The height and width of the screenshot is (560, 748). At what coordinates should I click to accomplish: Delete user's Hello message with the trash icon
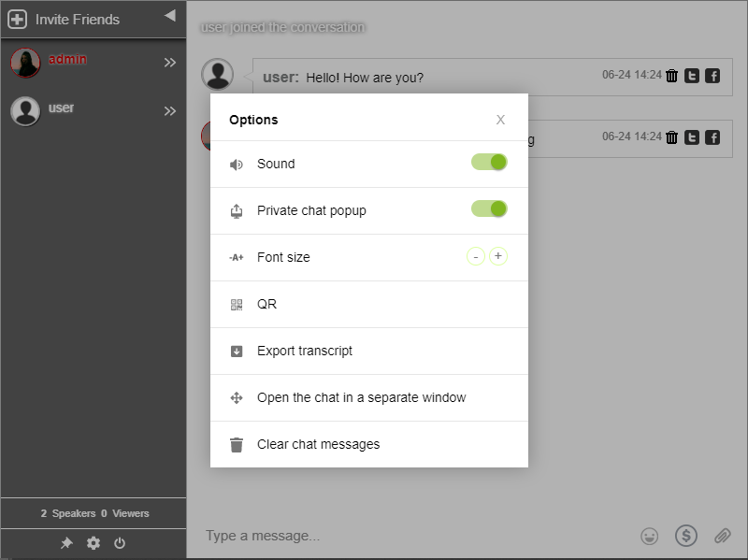click(671, 76)
